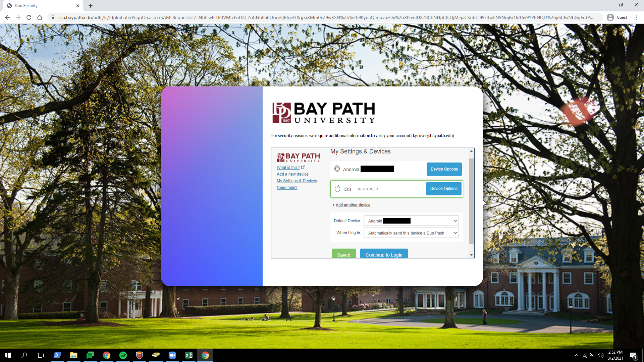The height and width of the screenshot is (362, 644).
Task: Click Device Options for Android device
Action: coord(444,169)
